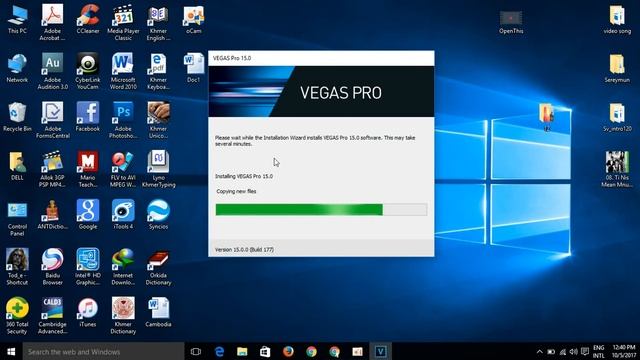
Task: Open Intel HD Graphics shortcut
Action: [x=88, y=267]
